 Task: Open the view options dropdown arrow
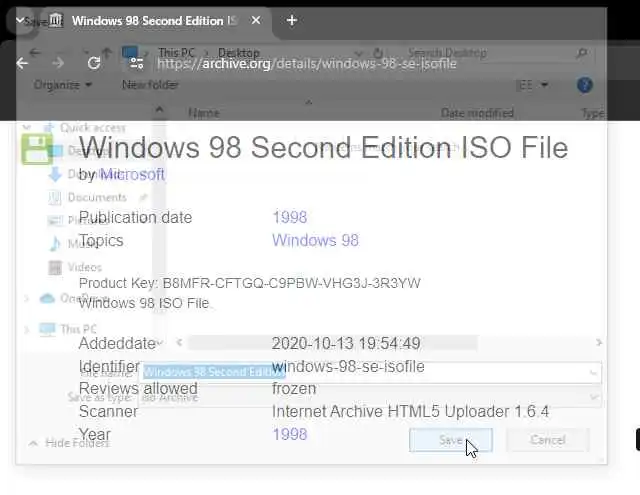544,85
